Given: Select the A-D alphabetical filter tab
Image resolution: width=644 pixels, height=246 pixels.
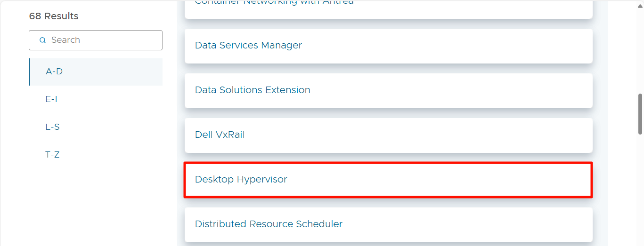Looking at the screenshot, I should click(x=54, y=72).
